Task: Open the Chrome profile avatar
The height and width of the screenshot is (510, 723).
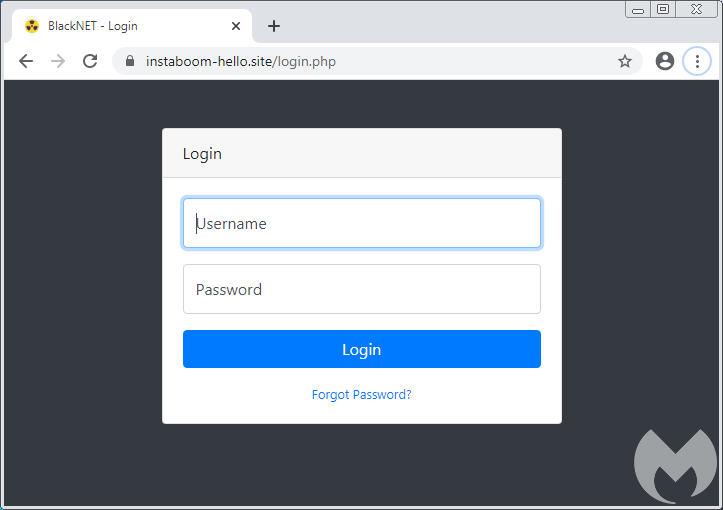Action: pos(664,61)
